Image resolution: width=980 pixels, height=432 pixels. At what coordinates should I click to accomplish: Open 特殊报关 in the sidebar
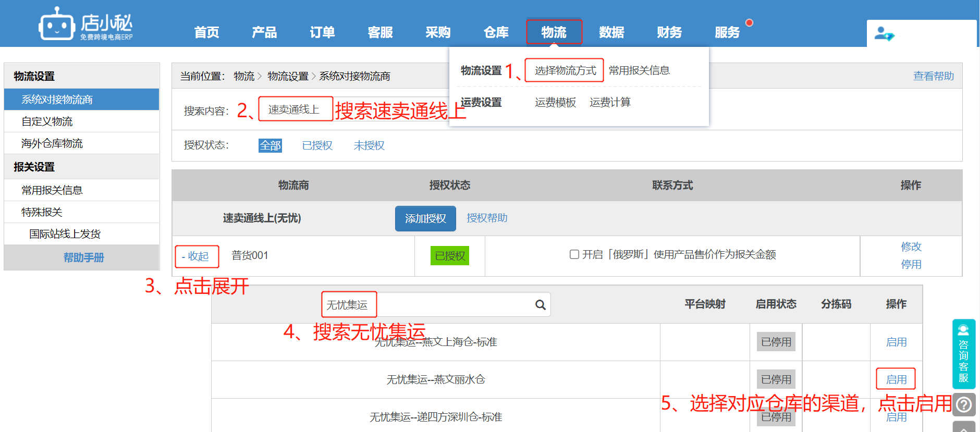point(82,212)
